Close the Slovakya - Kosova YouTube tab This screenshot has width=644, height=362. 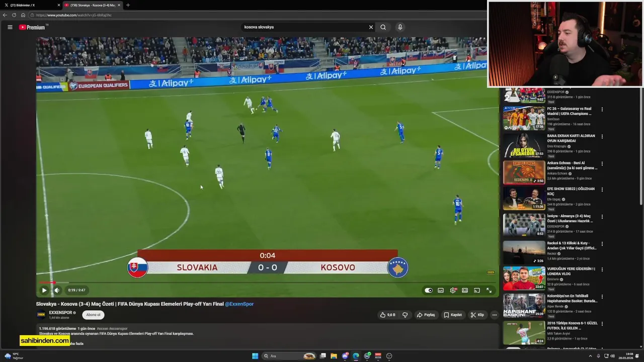119,5
